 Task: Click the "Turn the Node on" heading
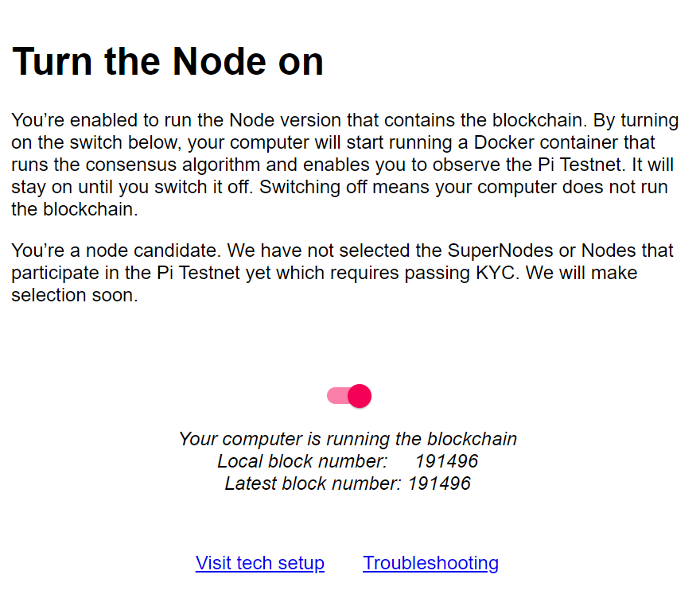168,61
